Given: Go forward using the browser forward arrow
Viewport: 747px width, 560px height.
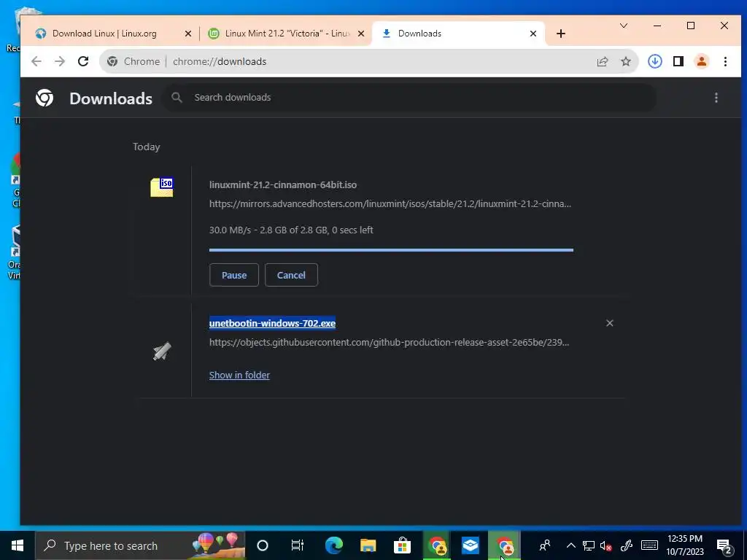Looking at the screenshot, I should (60, 61).
